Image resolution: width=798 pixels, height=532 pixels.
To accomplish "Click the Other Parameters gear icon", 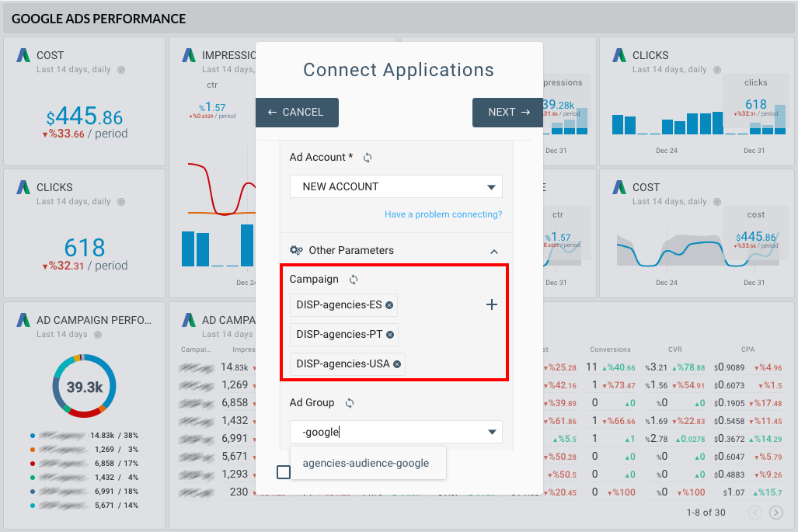I will point(296,250).
